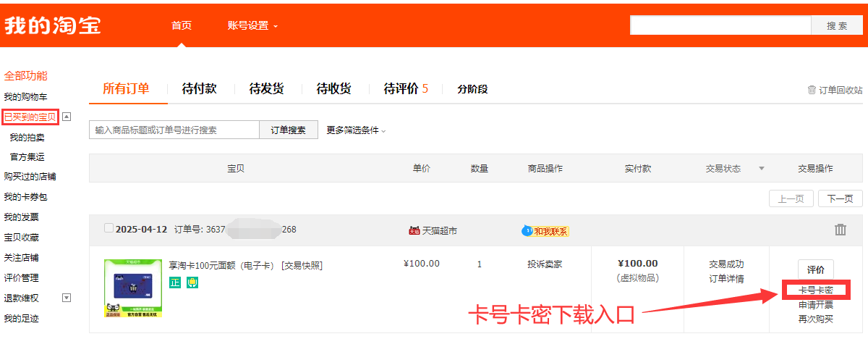This screenshot has width=868, height=339.
Task: Select 已买到的宝贝 in the sidebar
Action: (30, 117)
